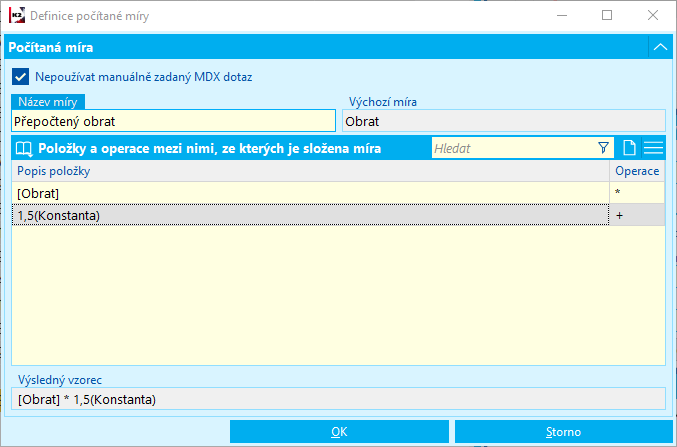Confirm with the OK button
677x447 pixels.
(x=339, y=431)
